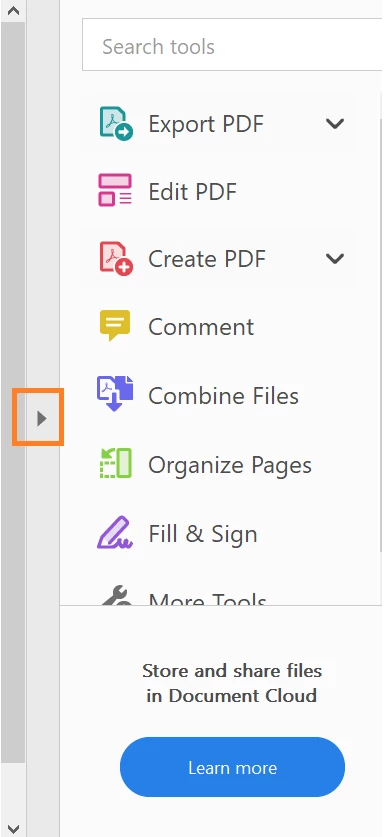385x837 pixels.
Task: Select the purple Fill & Sign pen icon
Action: (114, 532)
